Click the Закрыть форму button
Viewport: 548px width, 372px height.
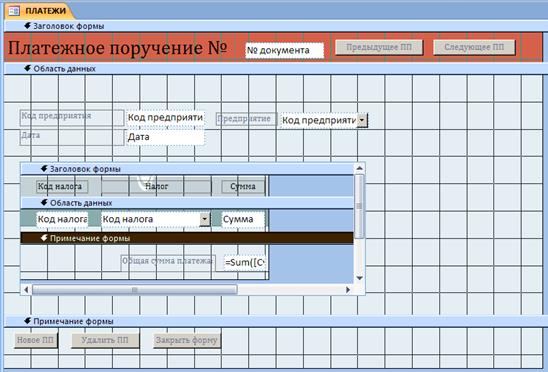[187, 340]
